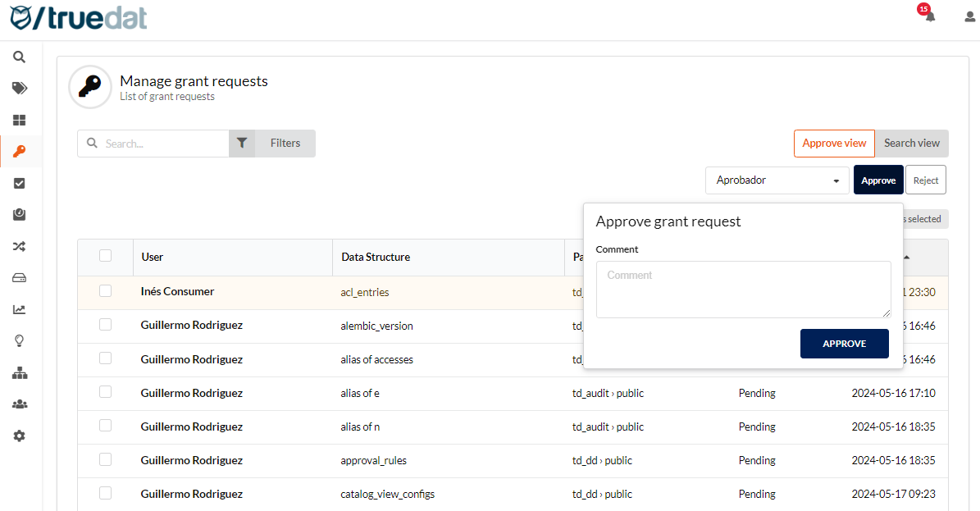Click the Reject button
This screenshot has height=511, width=980.
click(x=925, y=180)
